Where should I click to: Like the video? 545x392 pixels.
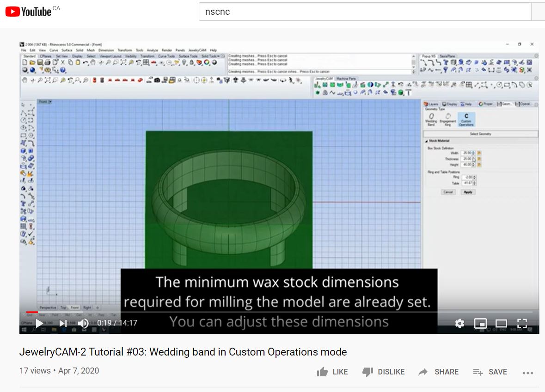pyautogui.click(x=332, y=372)
